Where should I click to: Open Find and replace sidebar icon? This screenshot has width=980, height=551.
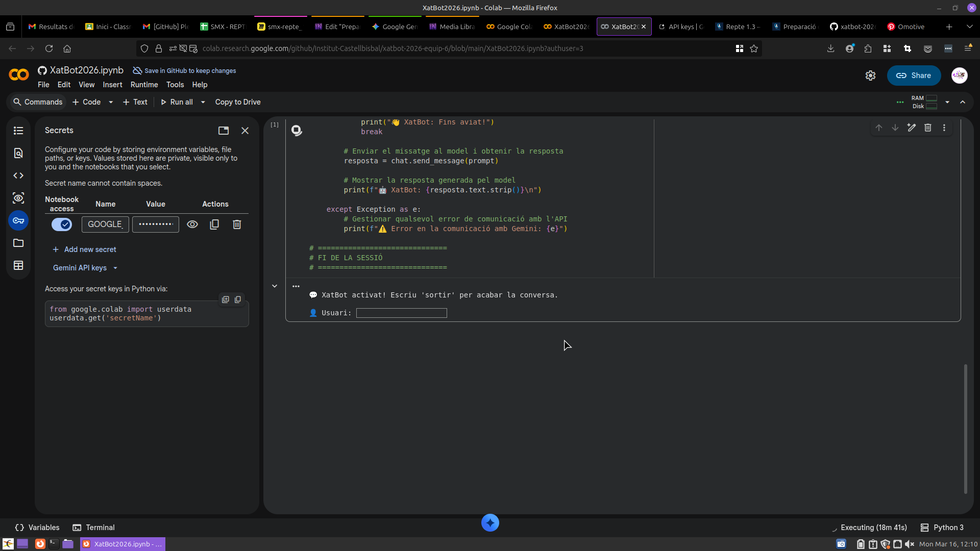pos(18,153)
